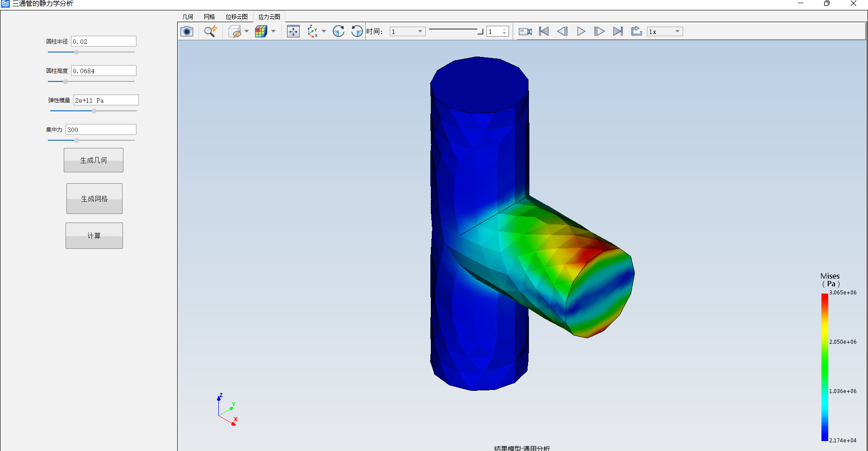Click the 圆柱高度 input field
Screen dimensions: 868x451
tap(104, 71)
